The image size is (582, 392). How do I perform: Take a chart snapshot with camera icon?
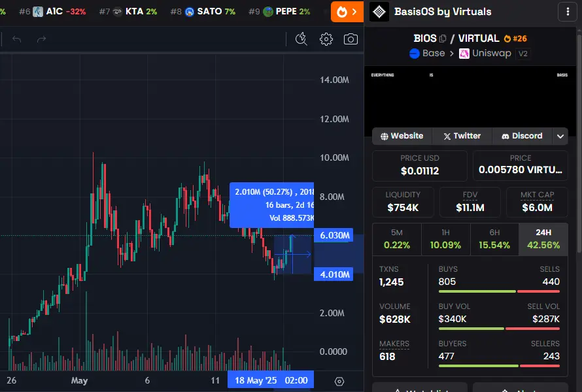click(x=351, y=39)
